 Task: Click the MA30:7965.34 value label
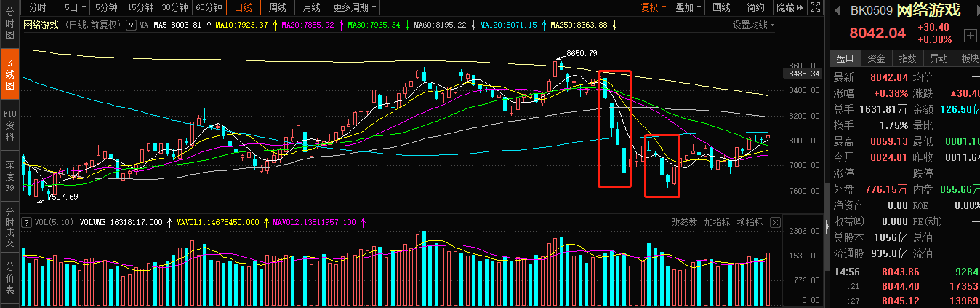[374, 25]
